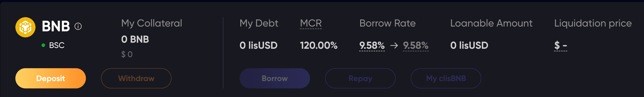The image size is (644, 97).
Task: Click the projected greyed 9.58% borrow rate
Action: (416, 46)
